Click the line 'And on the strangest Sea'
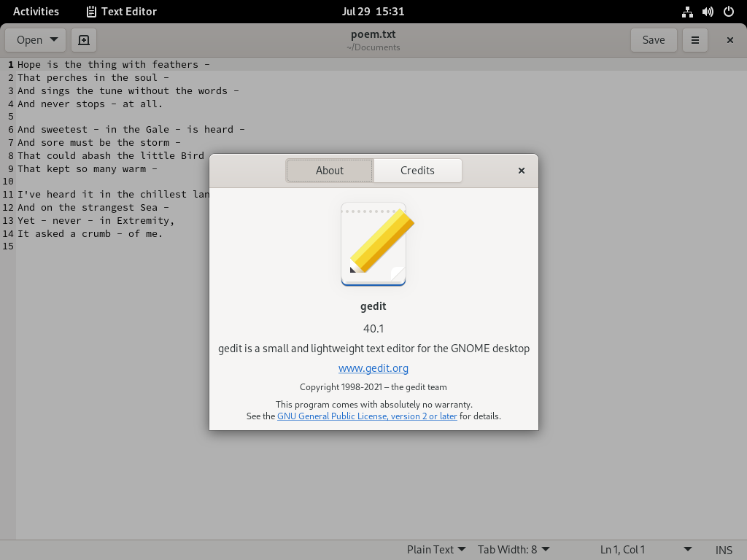 93,207
